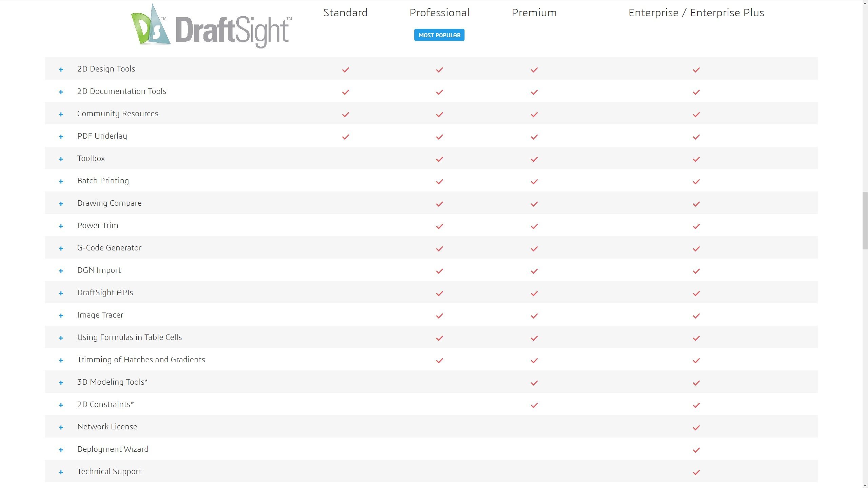Click the Image Tracer label
The height and width of the screenshot is (488, 868).
[x=100, y=315]
